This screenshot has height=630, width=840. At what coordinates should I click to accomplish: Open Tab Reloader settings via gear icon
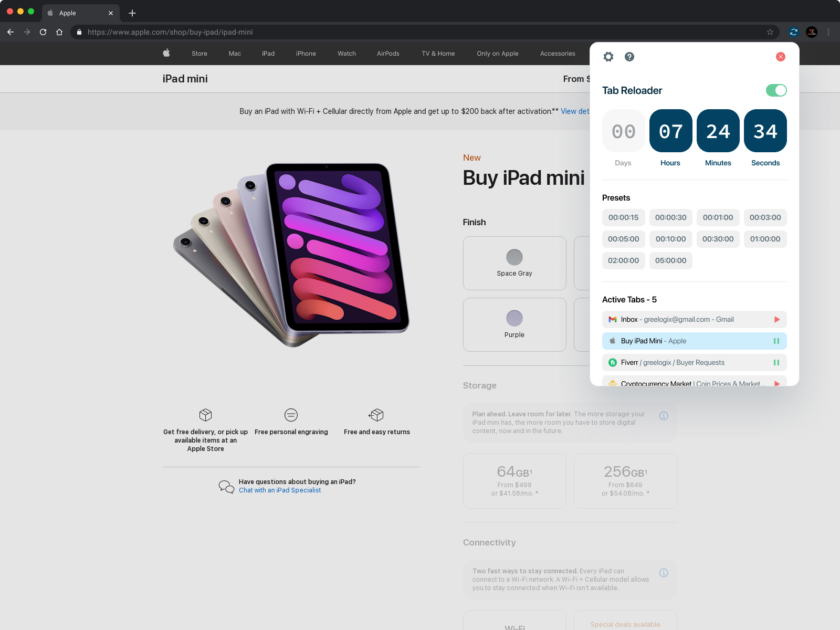coord(608,57)
